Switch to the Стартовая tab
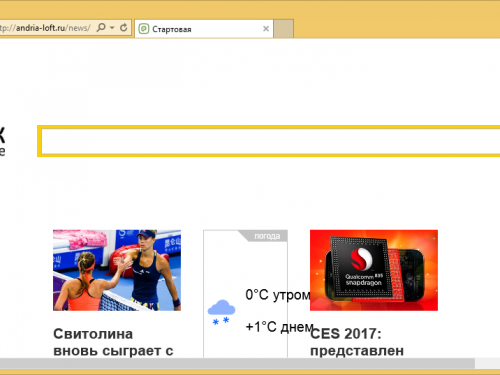Screen dimensions: 500x375 [204, 29]
